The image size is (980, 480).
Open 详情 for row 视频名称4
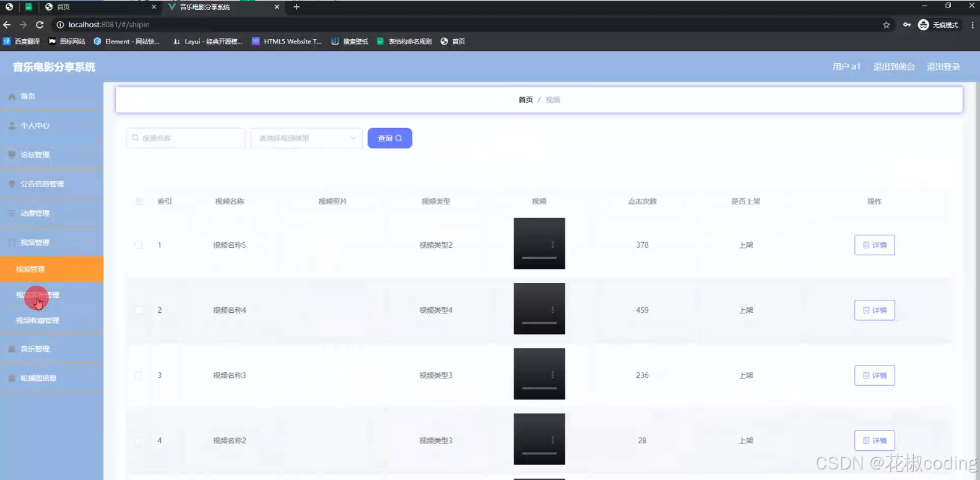(x=875, y=310)
